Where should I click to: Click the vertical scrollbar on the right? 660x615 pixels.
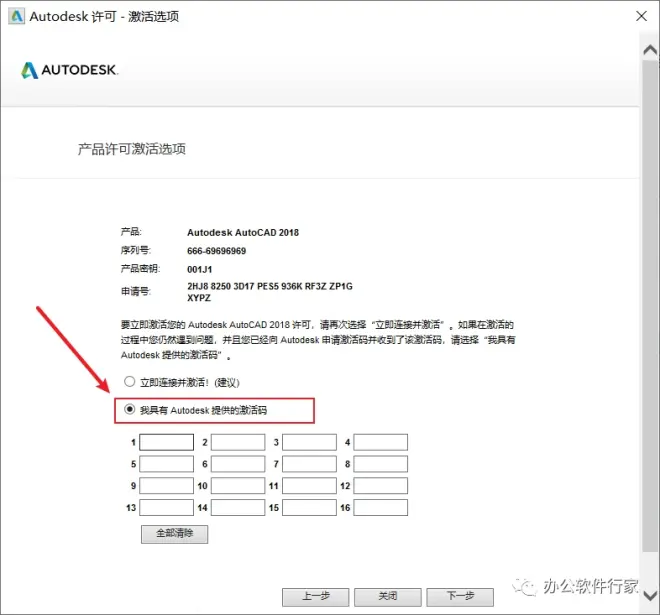pos(649,300)
